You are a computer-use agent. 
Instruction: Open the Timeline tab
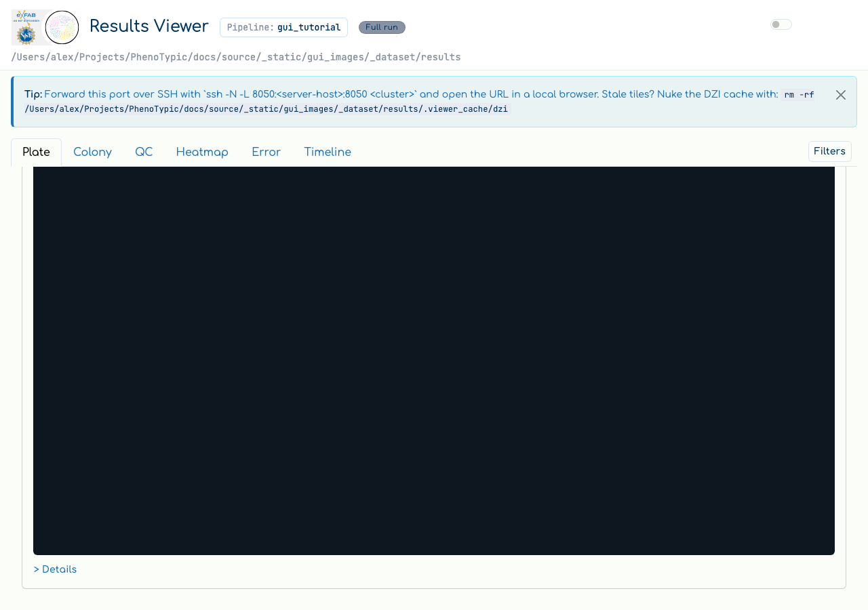[328, 152]
